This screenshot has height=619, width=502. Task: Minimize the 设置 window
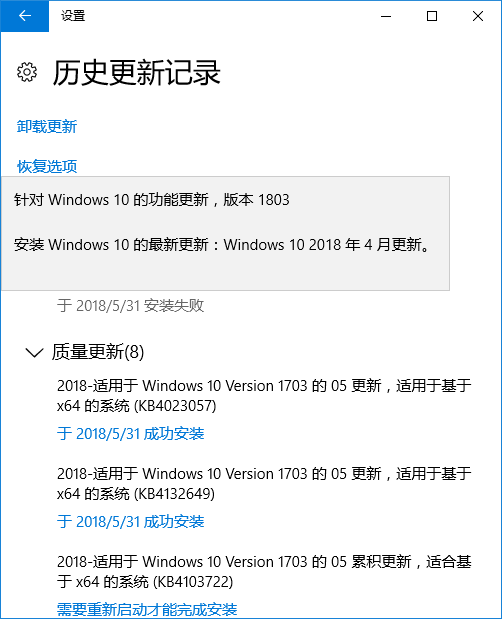(x=386, y=16)
